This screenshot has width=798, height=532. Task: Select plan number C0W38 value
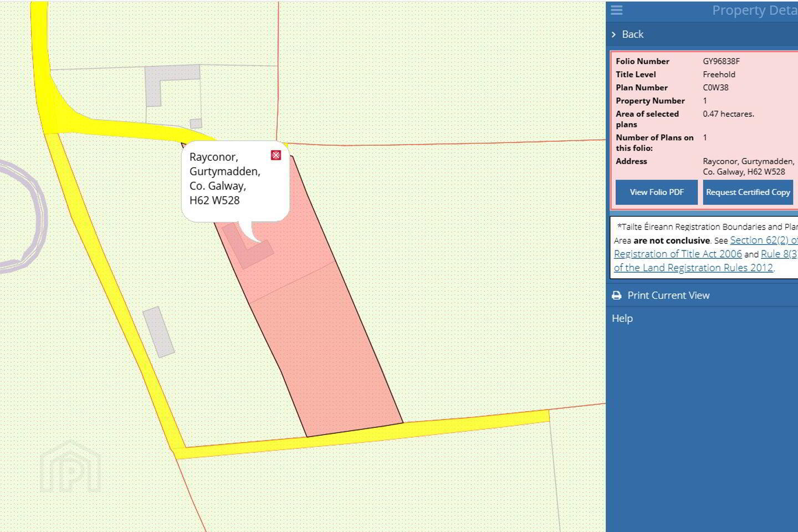(715, 88)
